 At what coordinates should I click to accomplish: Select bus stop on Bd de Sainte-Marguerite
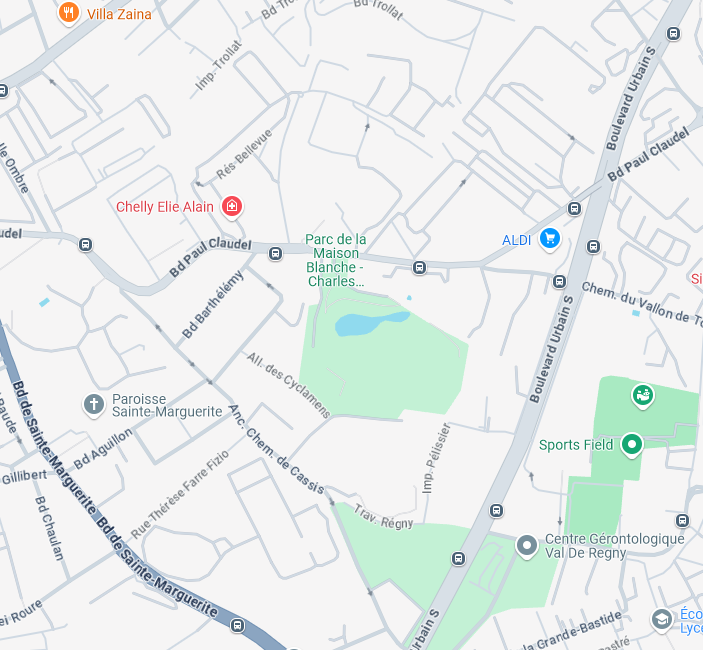click(238, 625)
